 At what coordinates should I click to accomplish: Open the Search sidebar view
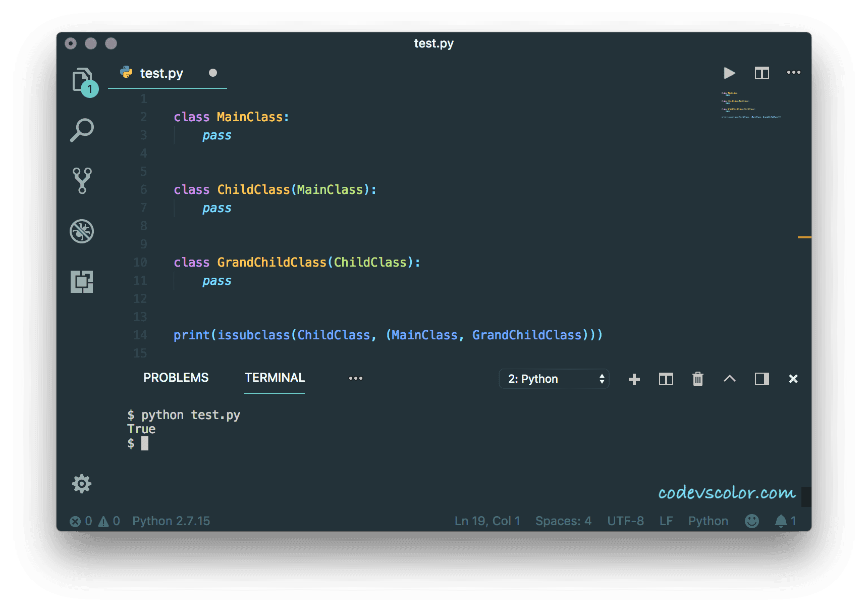click(x=82, y=130)
